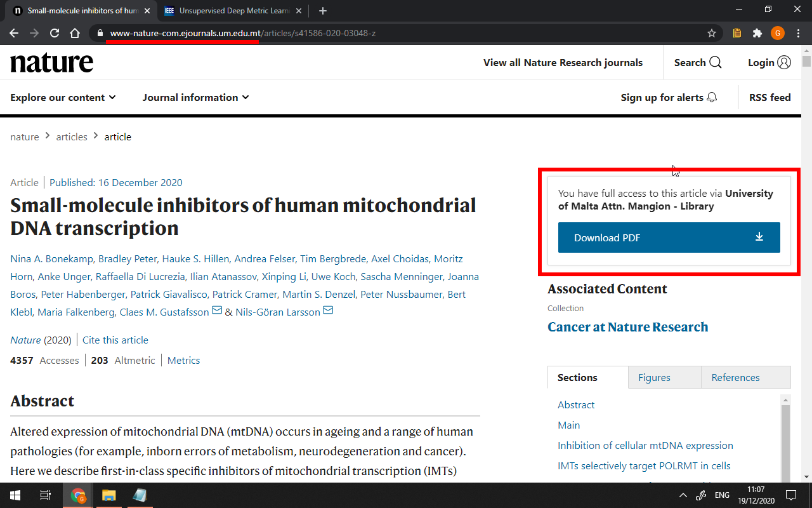
Task: Open the Extensions puzzle icon
Action: click(x=757, y=33)
